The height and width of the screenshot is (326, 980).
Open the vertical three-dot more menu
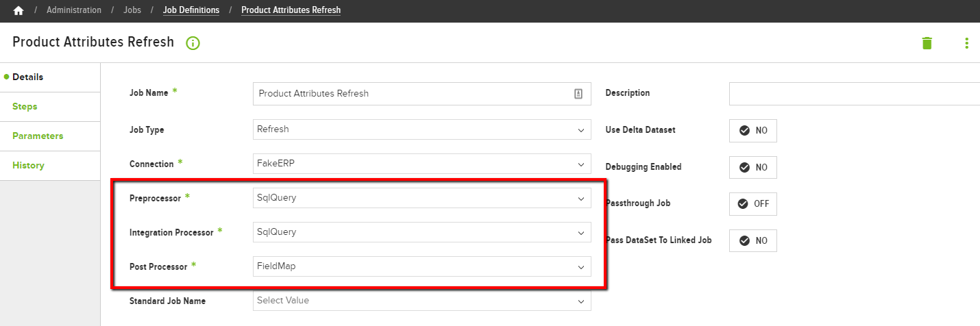[967, 43]
